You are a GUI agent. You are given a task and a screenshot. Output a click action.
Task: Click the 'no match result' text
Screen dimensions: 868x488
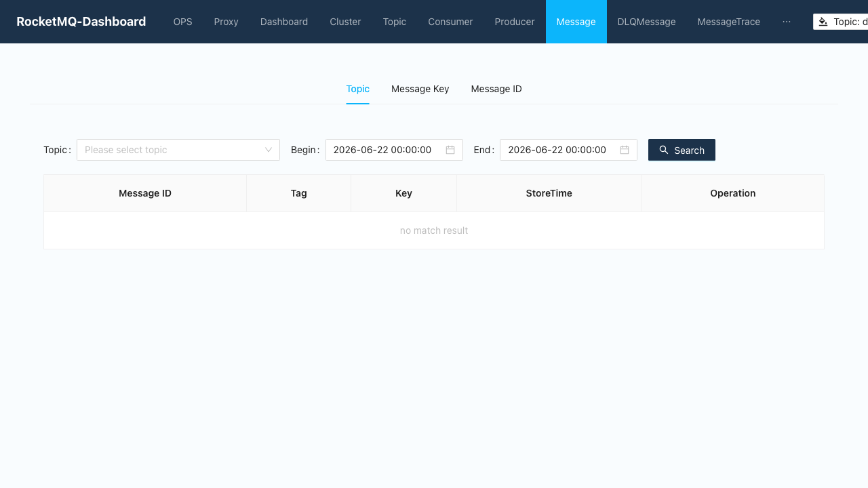point(434,230)
